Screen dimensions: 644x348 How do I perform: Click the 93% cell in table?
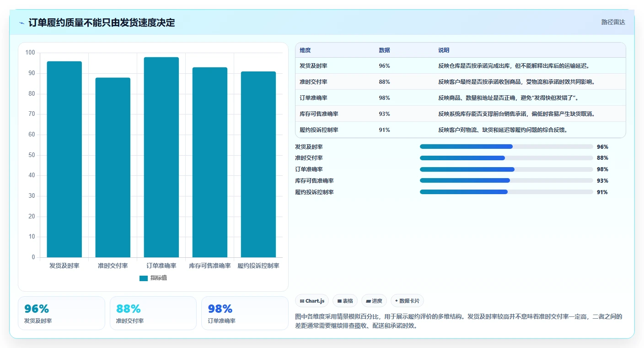click(385, 114)
